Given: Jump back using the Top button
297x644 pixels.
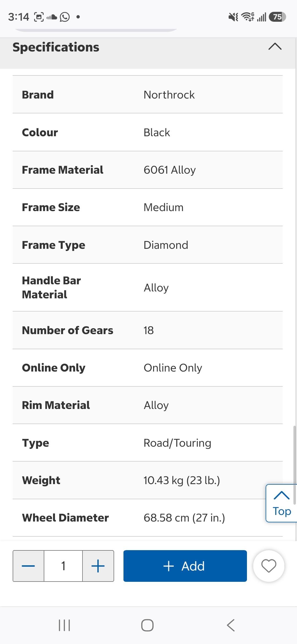Looking at the screenshot, I should point(281,503).
